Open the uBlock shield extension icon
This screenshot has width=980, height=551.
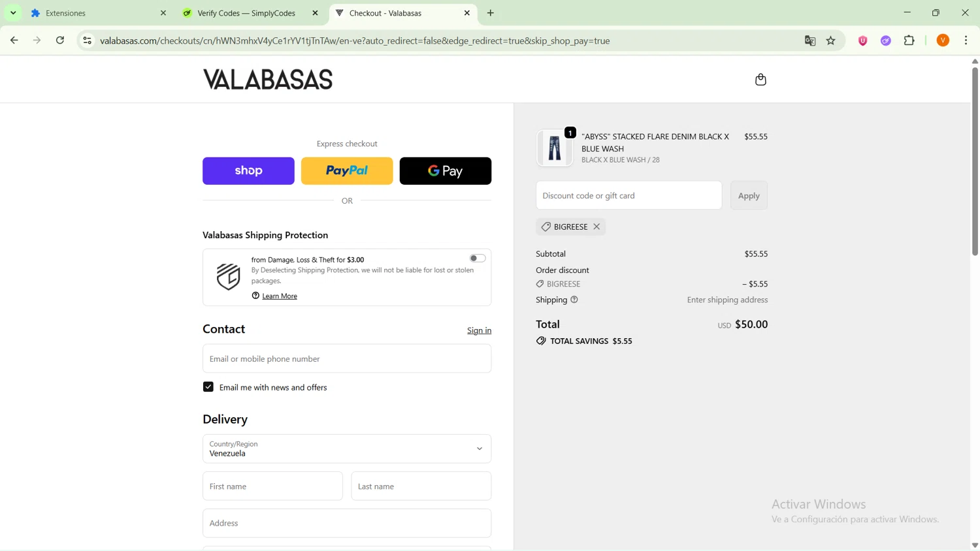(x=863, y=40)
